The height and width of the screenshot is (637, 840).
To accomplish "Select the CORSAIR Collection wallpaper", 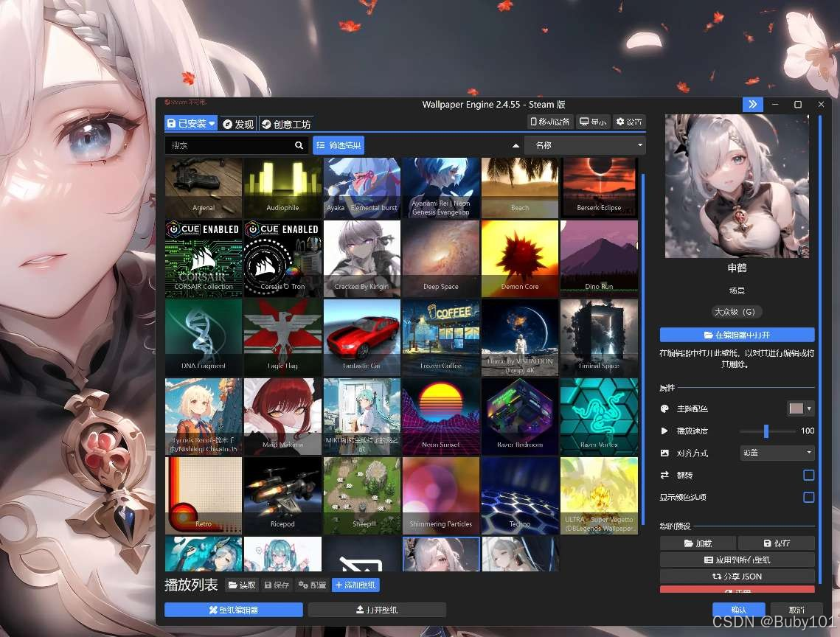I will click(x=204, y=258).
